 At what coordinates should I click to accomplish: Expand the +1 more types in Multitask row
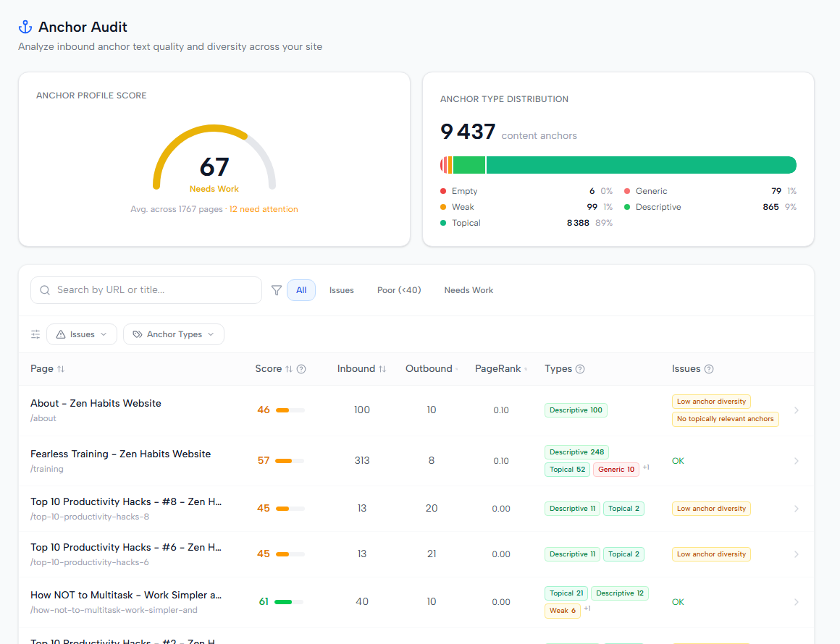pyautogui.click(x=587, y=608)
